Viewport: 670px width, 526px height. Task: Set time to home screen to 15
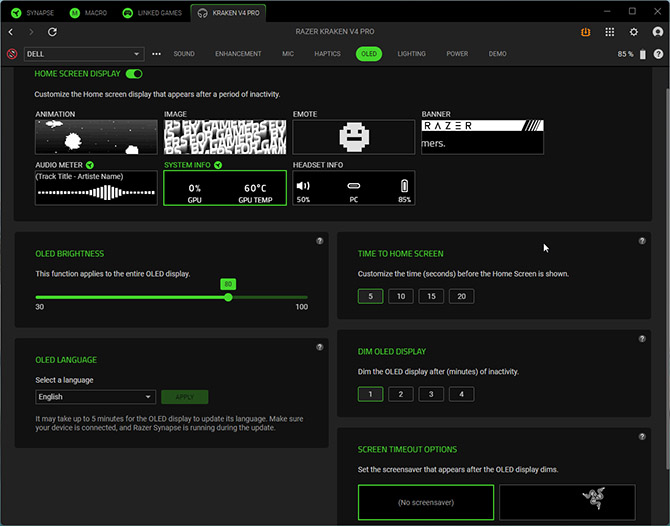coord(431,296)
